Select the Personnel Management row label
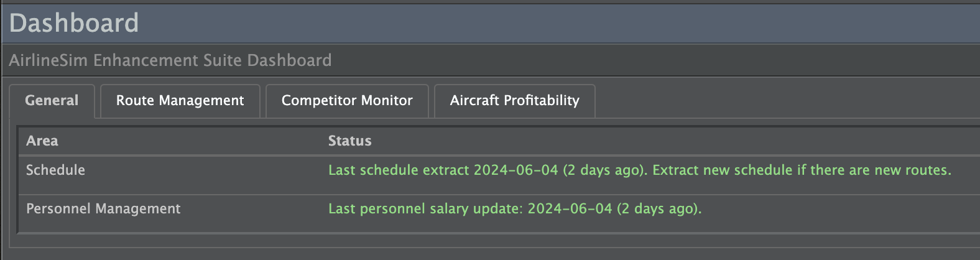The height and width of the screenshot is (260, 980). pyautogui.click(x=103, y=209)
